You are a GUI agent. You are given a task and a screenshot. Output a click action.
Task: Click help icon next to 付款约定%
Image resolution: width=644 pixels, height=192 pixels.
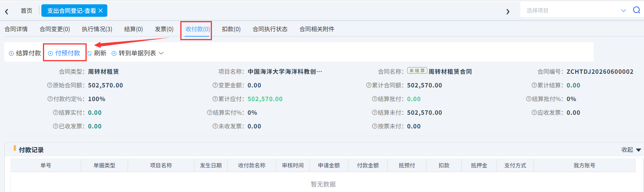pyautogui.click(x=50, y=99)
